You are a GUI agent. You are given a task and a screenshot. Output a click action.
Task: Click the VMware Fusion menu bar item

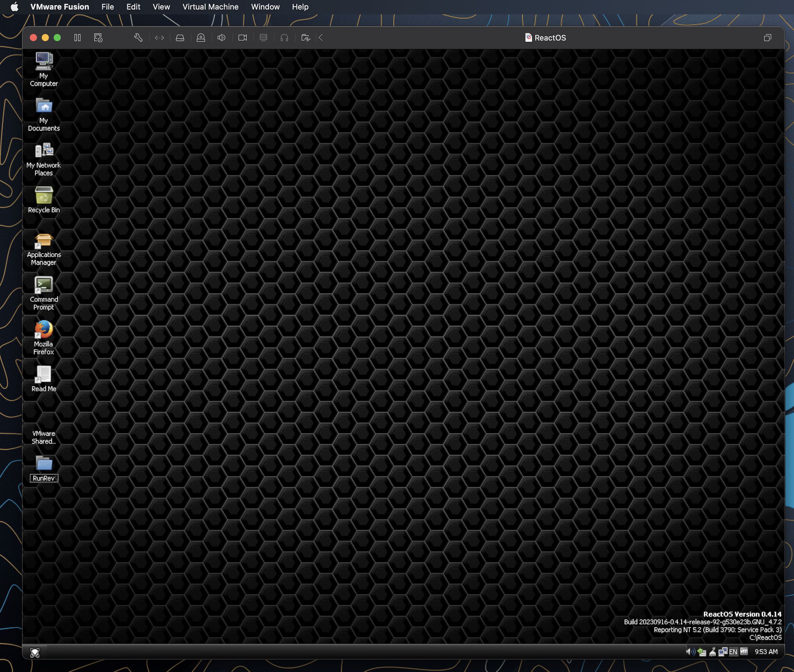tap(59, 7)
